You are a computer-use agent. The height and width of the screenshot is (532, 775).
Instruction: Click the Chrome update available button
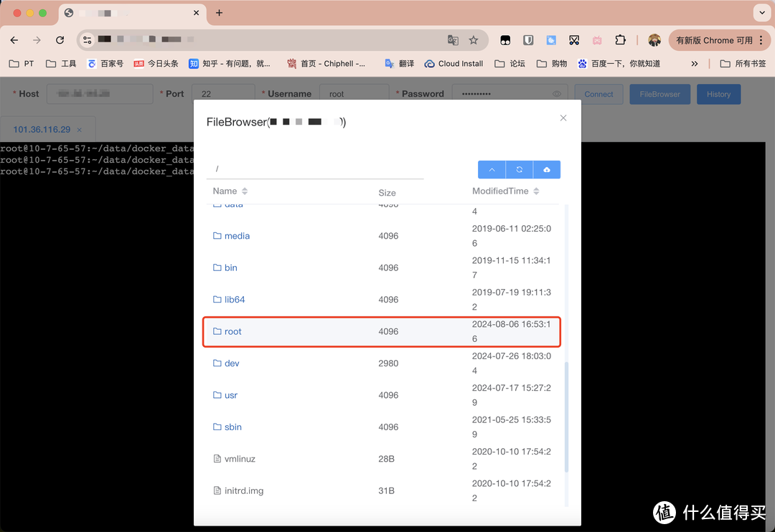(x=714, y=40)
